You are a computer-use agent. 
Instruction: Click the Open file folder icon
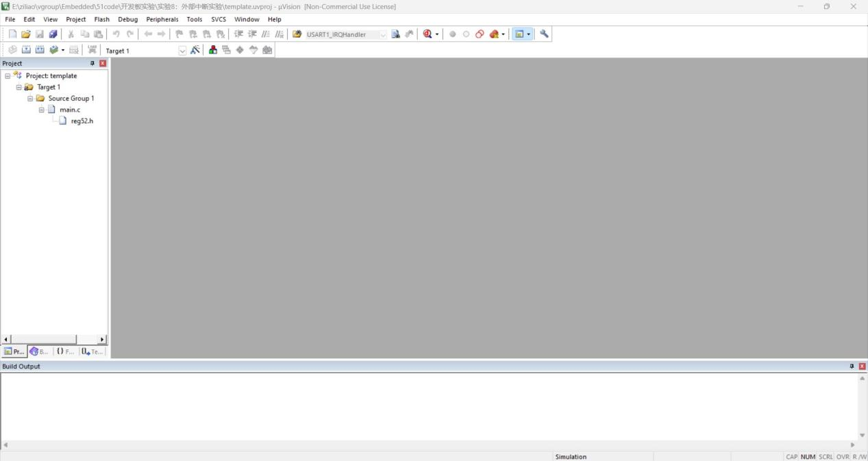pos(26,34)
